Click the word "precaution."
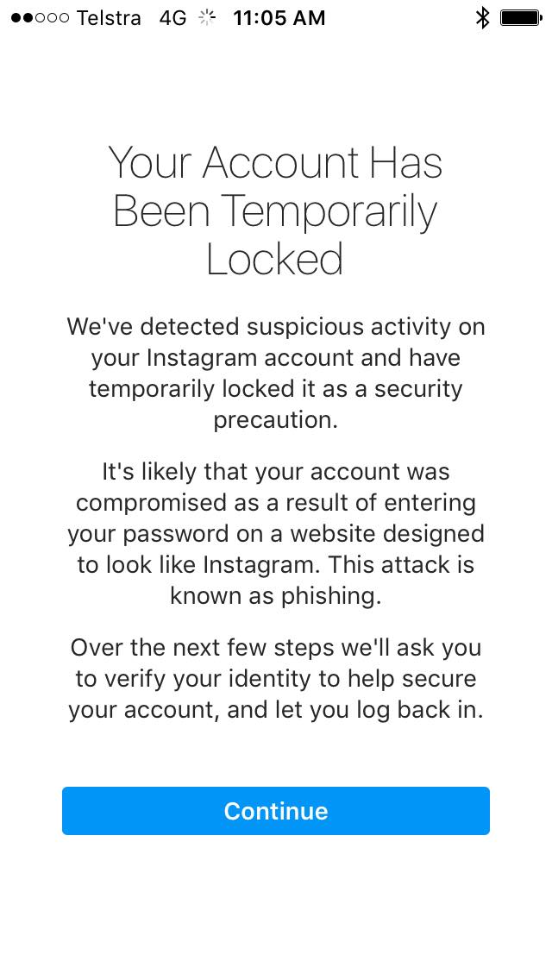552x980 pixels. click(276, 419)
